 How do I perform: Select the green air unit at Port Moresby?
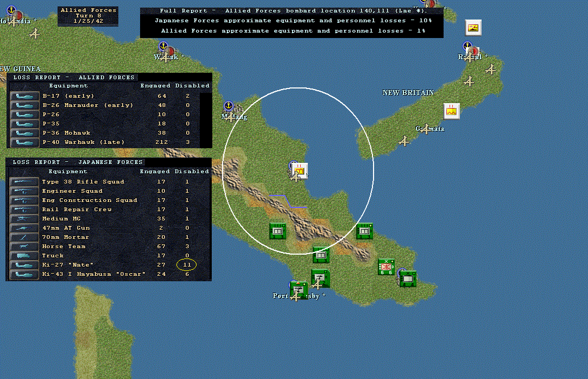pos(299,290)
